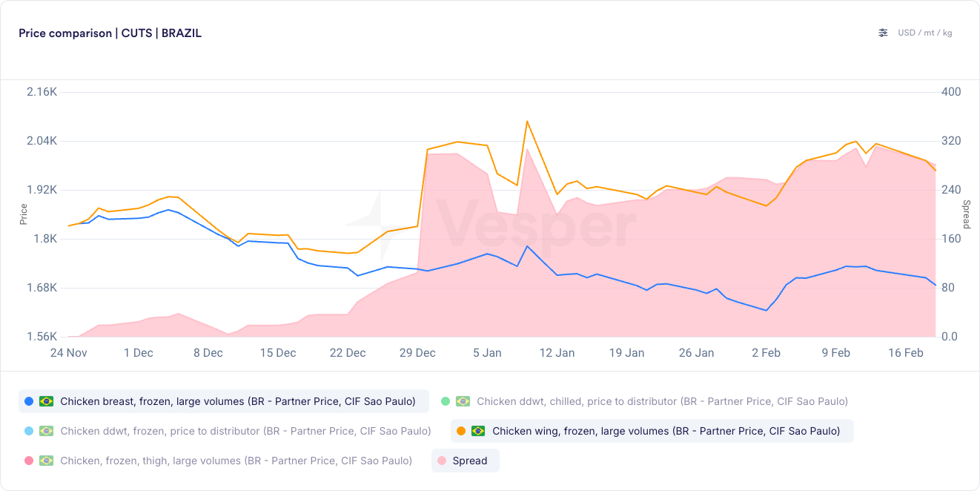Click Brazil flag beside Chicken breast legend

(47, 401)
